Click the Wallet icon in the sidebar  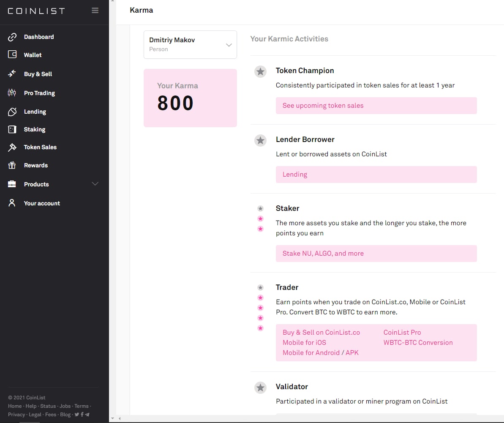click(12, 55)
